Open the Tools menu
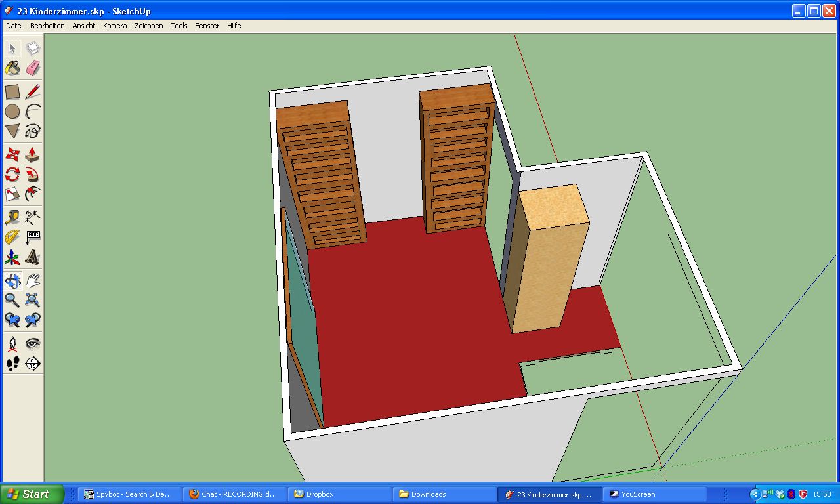 click(x=179, y=26)
